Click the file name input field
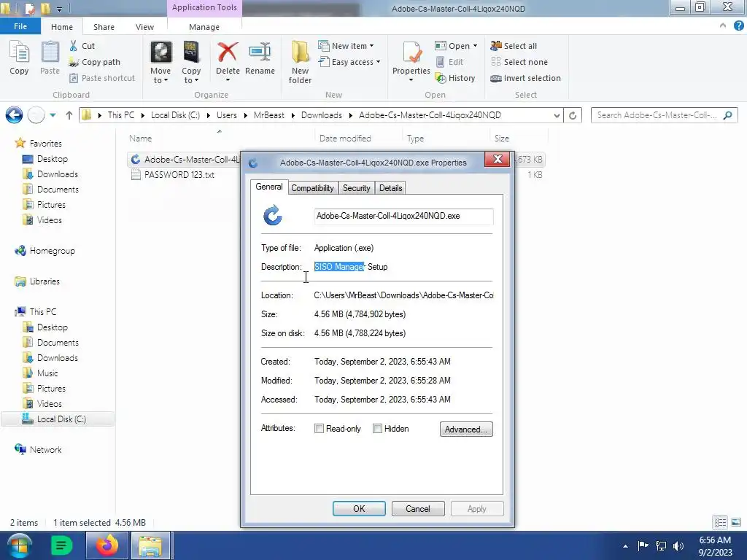Screen dimensions: 747x560 [x=404, y=216]
